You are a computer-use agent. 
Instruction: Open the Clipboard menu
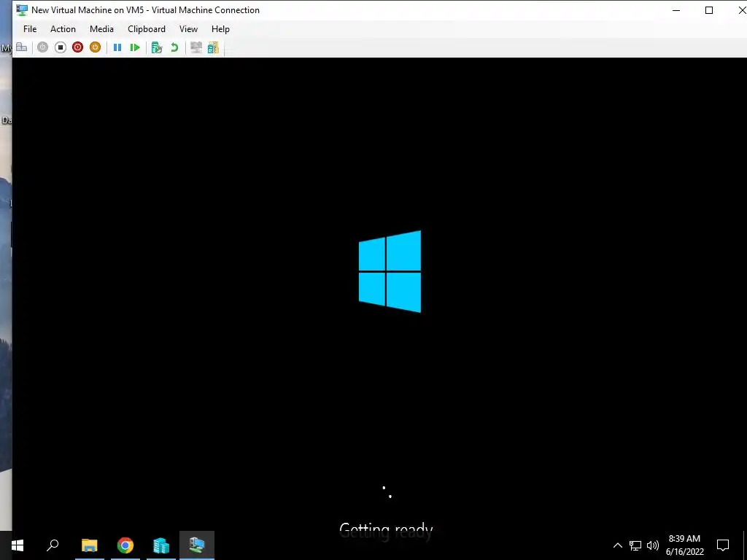coord(146,29)
